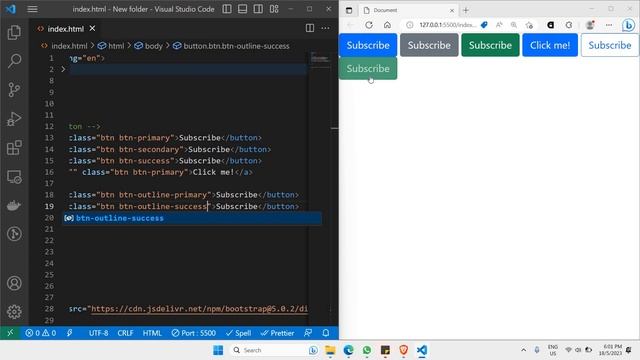Open browser tab actions menu icon
Screen dimensions: 640x360
(x=349, y=10)
